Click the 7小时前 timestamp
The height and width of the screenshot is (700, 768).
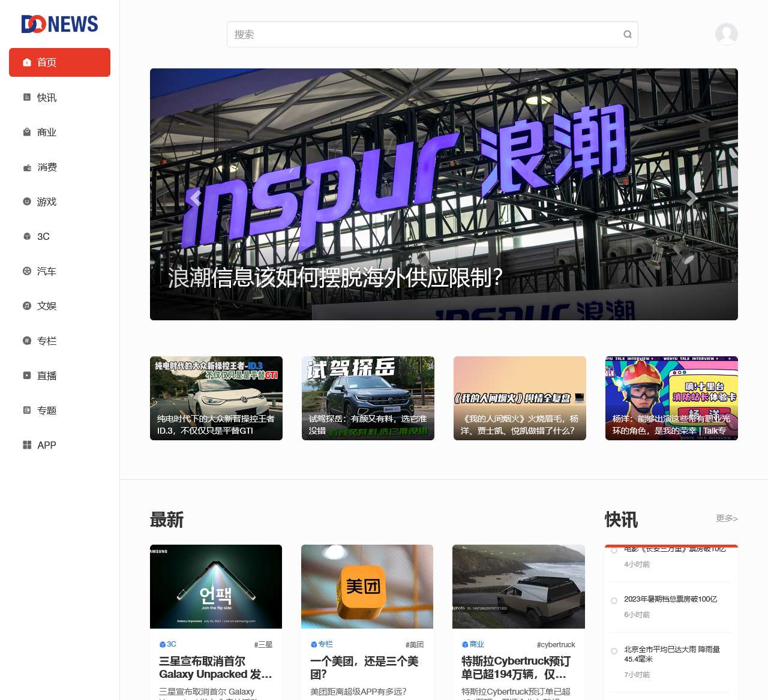click(x=637, y=675)
